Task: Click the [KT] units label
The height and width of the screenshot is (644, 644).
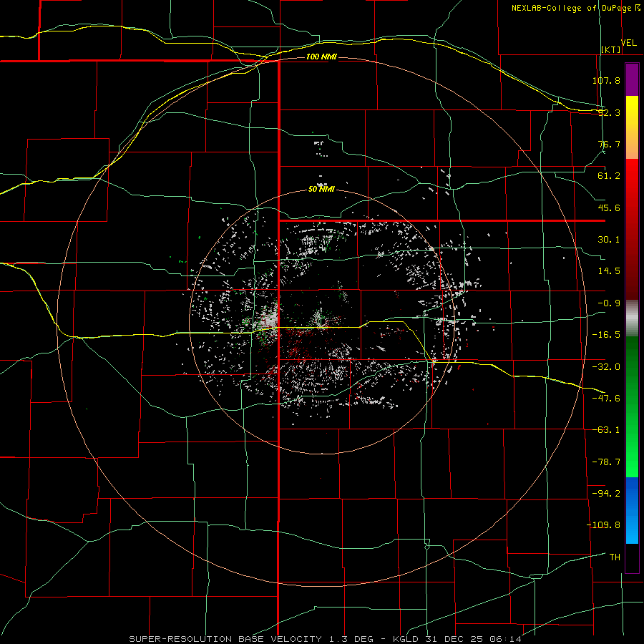Action: pos(611,49)
